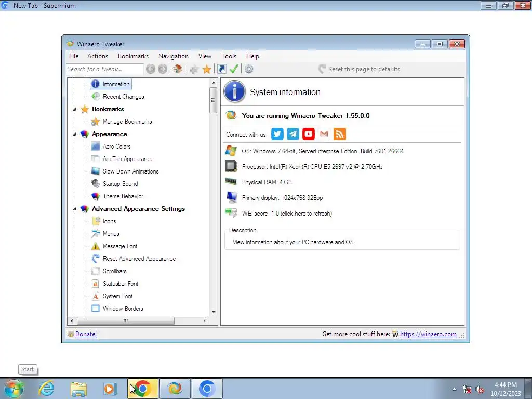The height and width of the screenshot is (399, 532).
Task: Collapse Advanced Appearance Settings group
Action: tap(74, 209)
